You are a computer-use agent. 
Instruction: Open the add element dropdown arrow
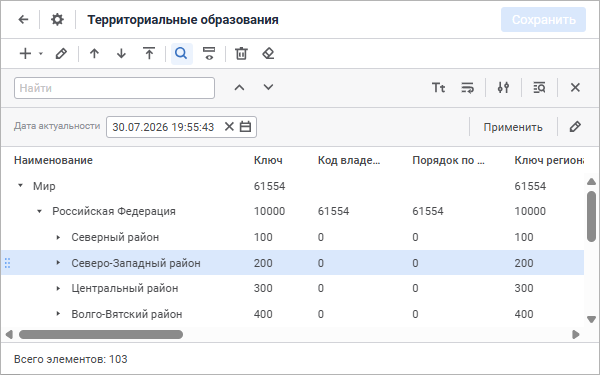[x=41, y=54]
